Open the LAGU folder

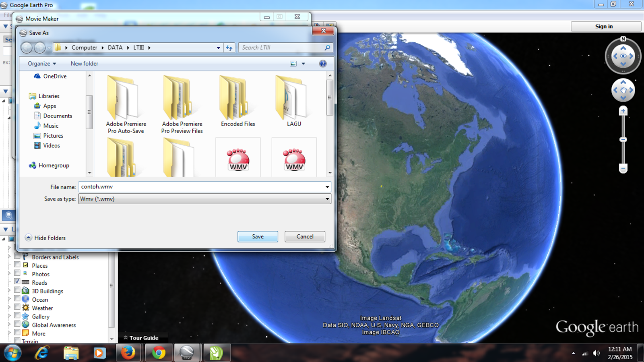coord(294,101)
